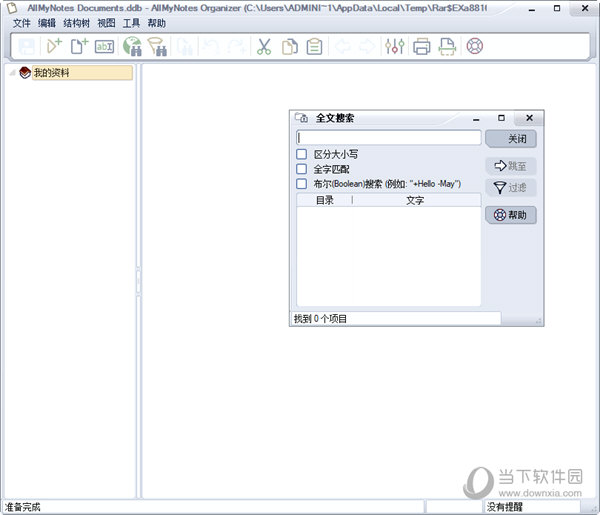Click the Undo toolbar icon
Screen dimensions: 600x515
(x=210, y=47)
